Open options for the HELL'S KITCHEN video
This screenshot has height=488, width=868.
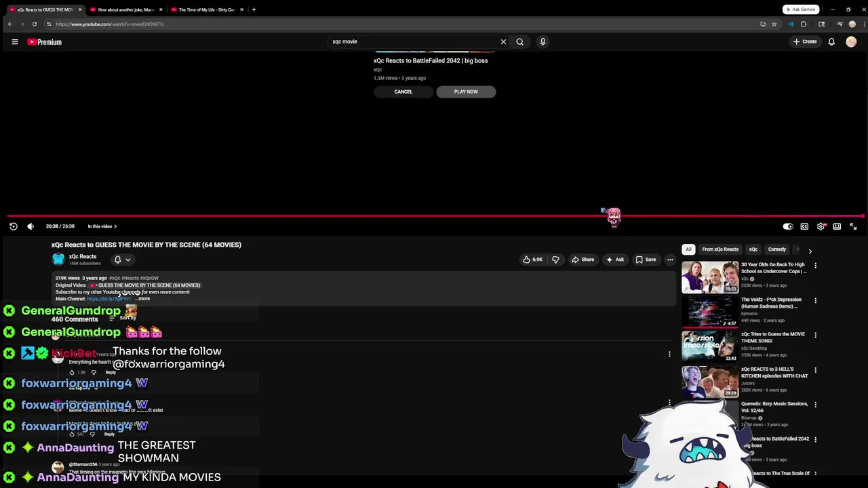[815, 370]
